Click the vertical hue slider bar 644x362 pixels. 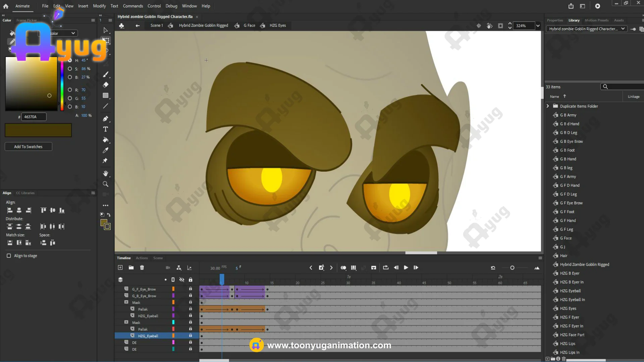(x=62, y=85)
